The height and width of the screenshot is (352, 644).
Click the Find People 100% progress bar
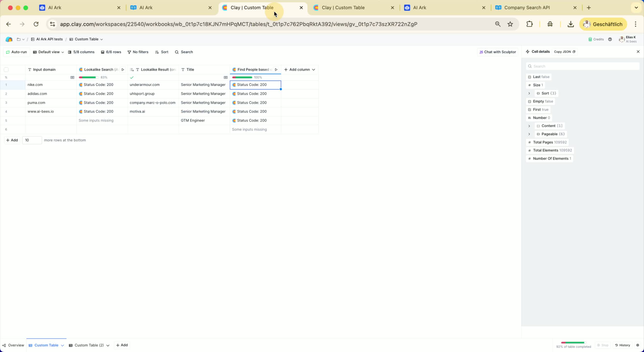[x=242, y=77]
